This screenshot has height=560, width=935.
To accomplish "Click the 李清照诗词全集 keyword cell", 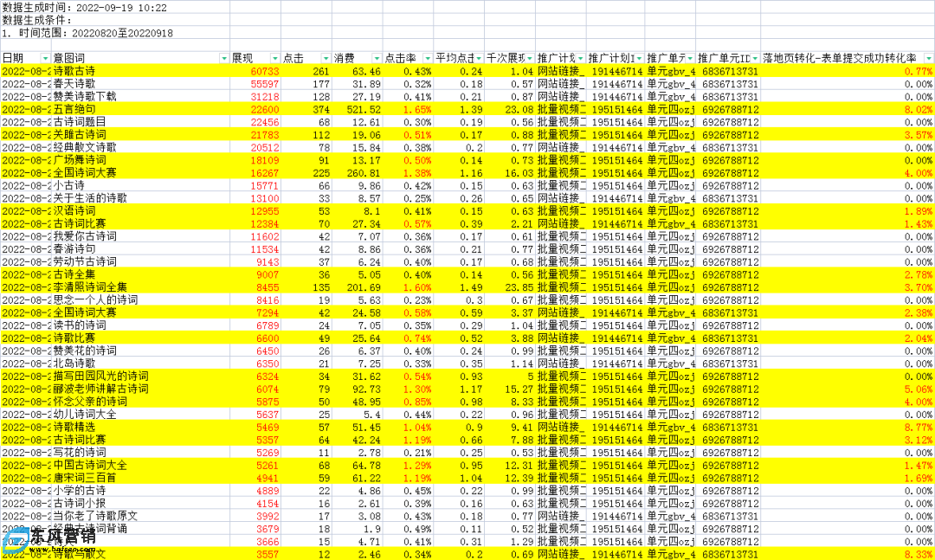I will [90, 286].
